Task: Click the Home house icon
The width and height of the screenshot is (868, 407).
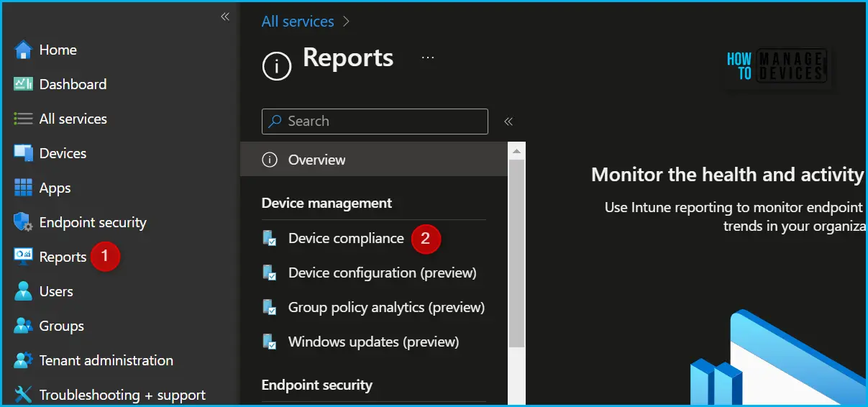Action: tap(23, 50)
